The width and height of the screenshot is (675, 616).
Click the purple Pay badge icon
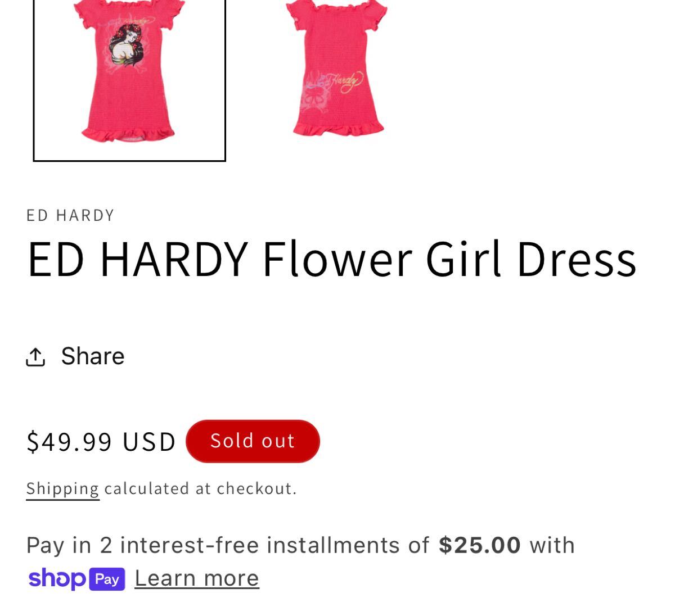coord(107,579)
